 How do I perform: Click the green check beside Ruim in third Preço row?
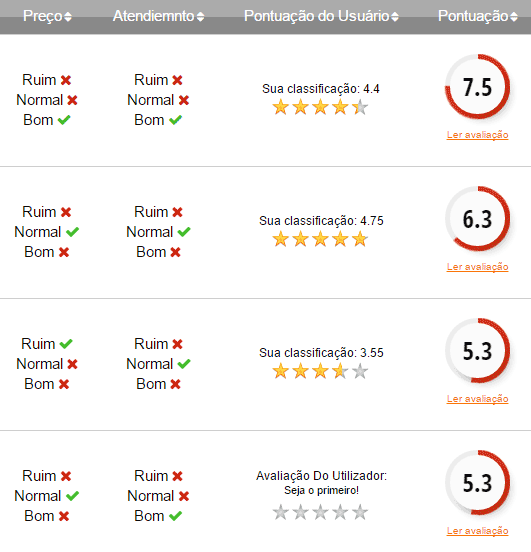pos(66,344)
